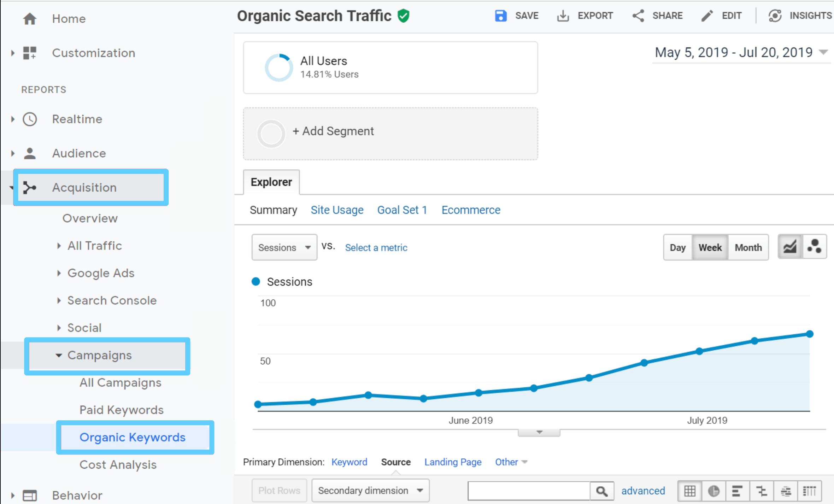Screen dimensions: 834x504
Task: Click the Audience person icon
Action: 30,153
